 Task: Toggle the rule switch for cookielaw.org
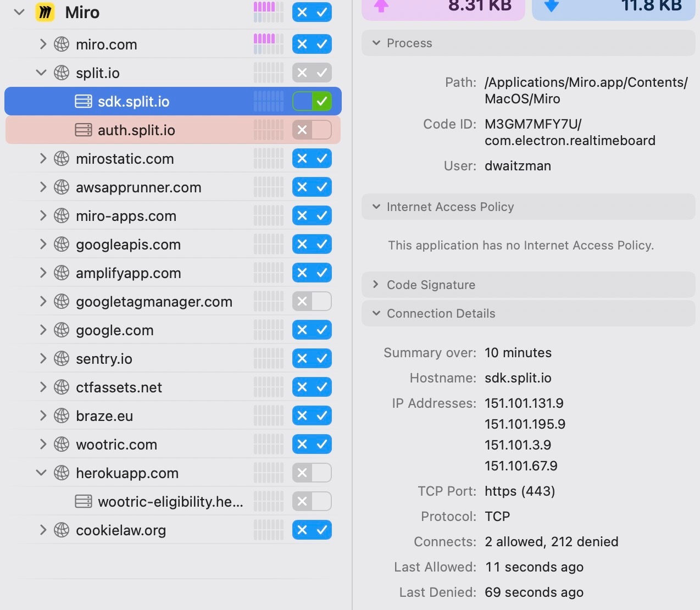(x=312, y=530)
